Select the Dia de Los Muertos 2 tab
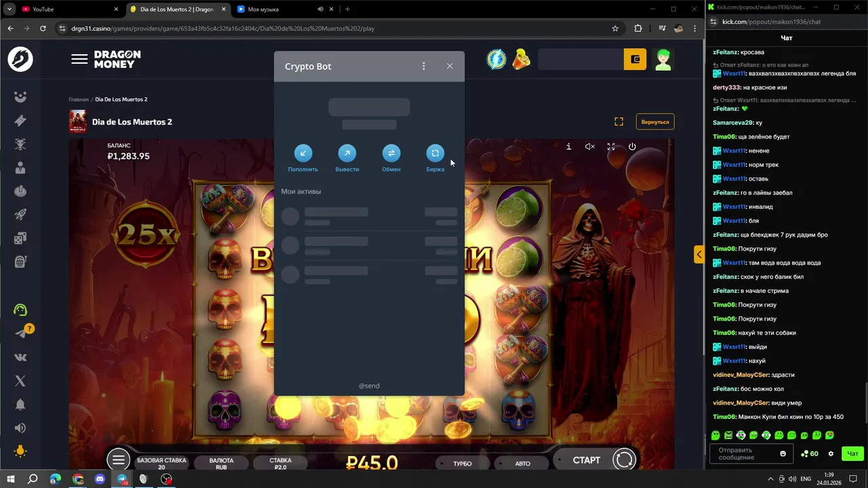 [178, 9]
